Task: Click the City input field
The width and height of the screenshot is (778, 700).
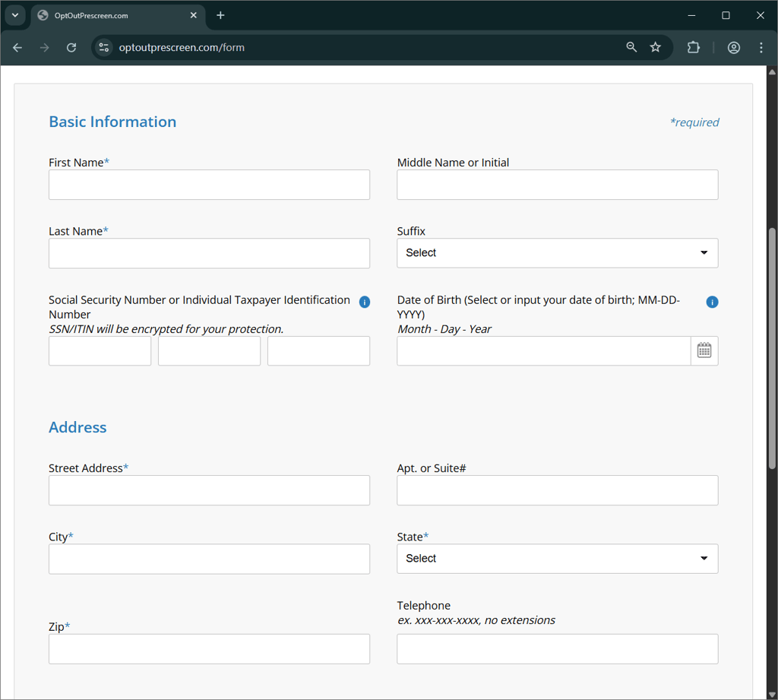Action: 210,559
